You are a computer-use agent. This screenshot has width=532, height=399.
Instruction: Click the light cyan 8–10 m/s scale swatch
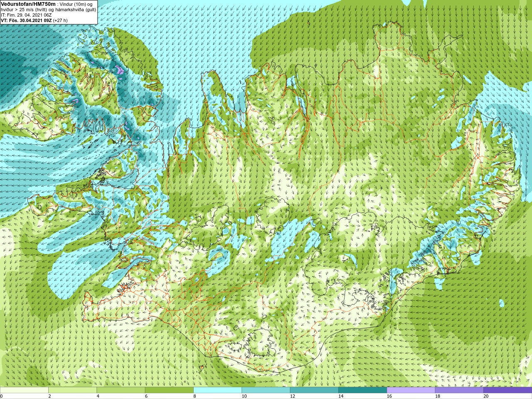(x=217, y=390)
